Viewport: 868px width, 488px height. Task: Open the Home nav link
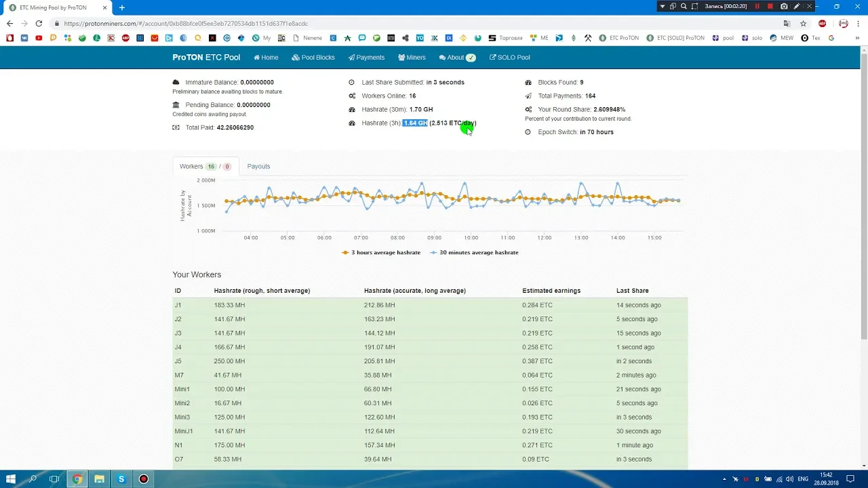[x=266, y=58]
